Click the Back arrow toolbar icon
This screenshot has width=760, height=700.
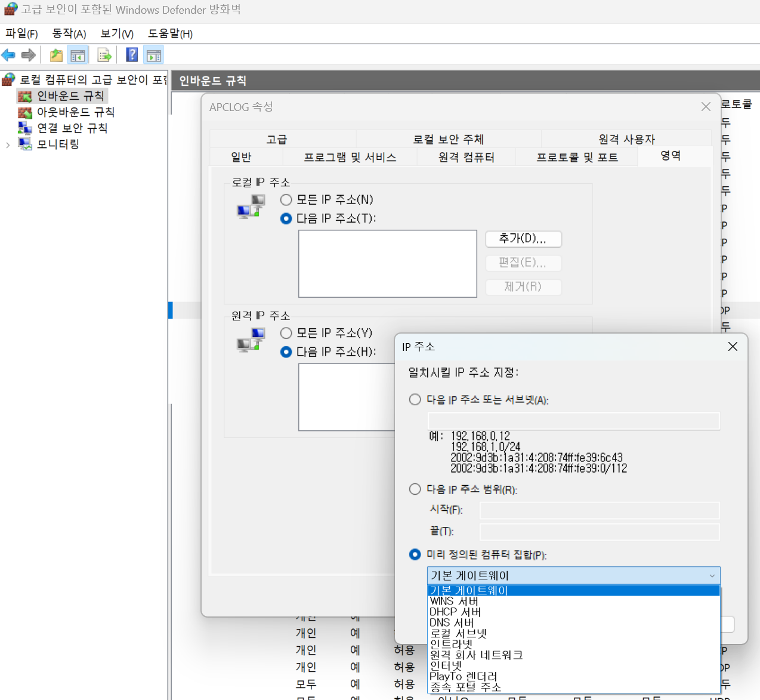coord(8,55)
